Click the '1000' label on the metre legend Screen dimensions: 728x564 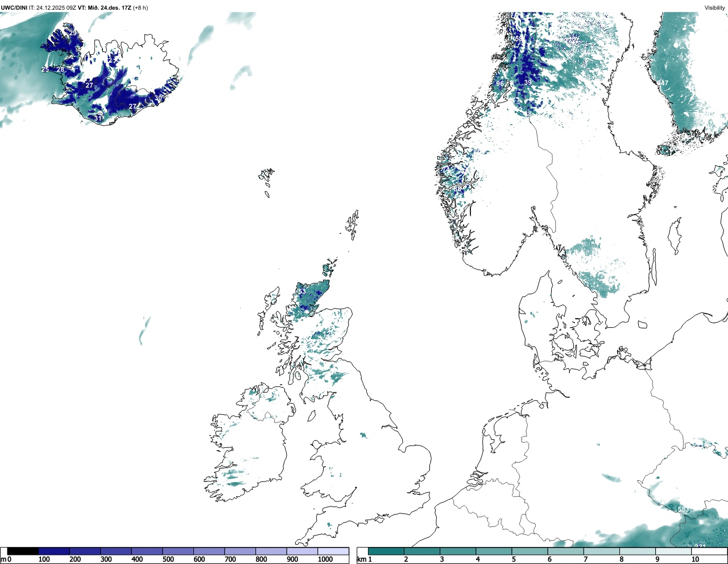325,559
